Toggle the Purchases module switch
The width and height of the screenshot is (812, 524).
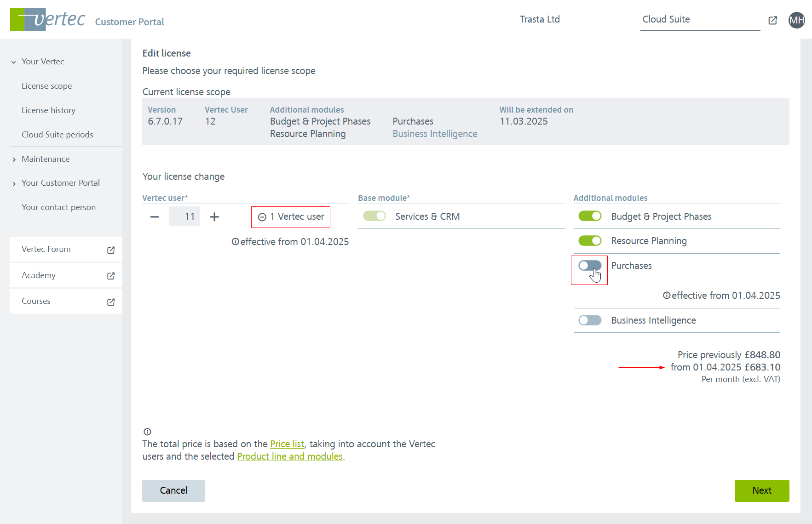pos(590,266)
